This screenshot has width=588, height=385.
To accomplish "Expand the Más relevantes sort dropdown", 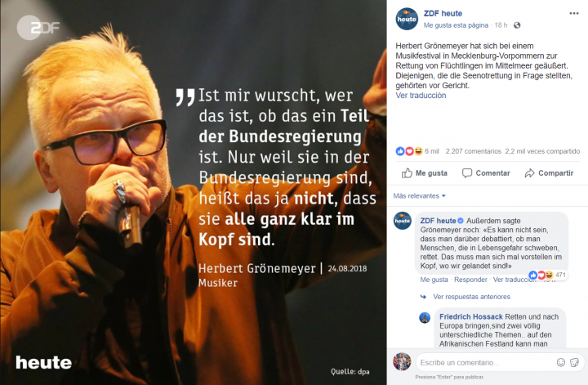I will click(419, 196).
